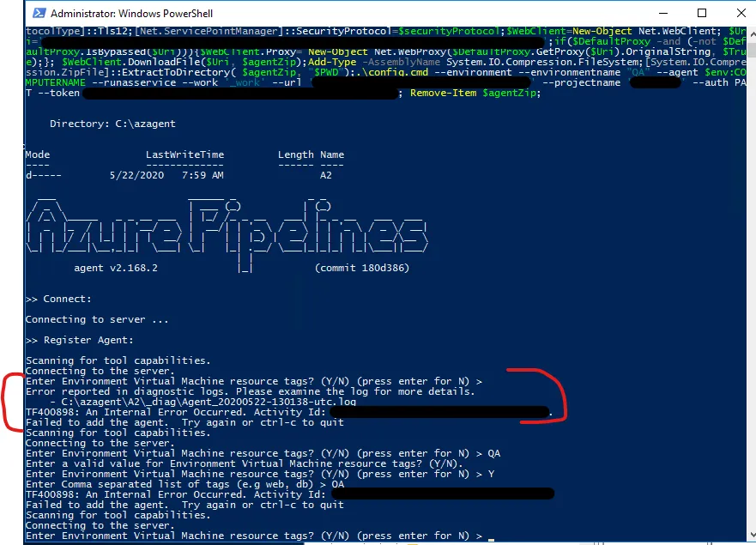Click the Agent_20200522-130138-utc.log path

pyautogui.click(x=209, y=402)
